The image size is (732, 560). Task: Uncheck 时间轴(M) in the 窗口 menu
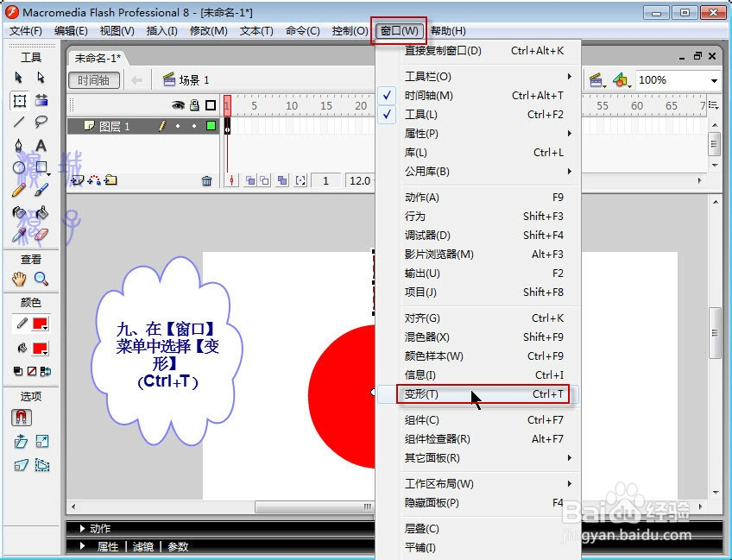point(478,96)
